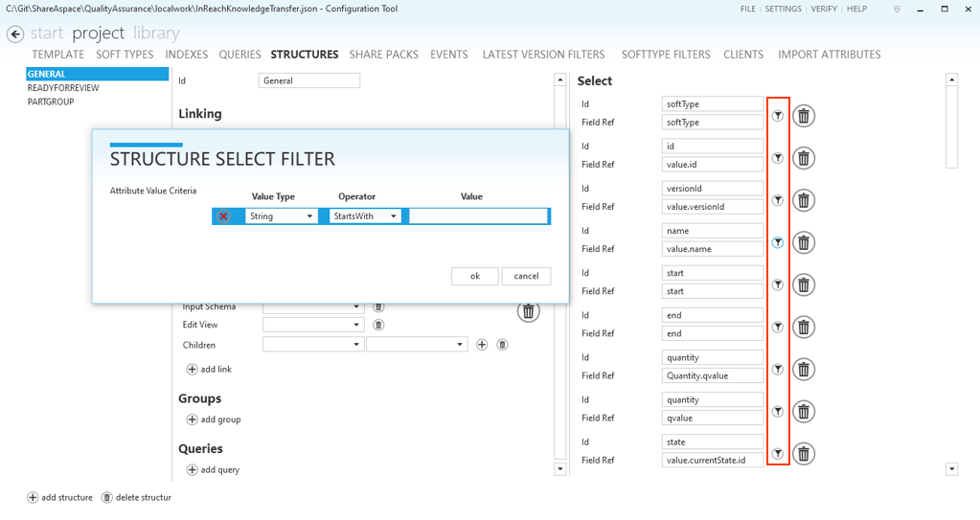This screenshot has width=980, height=520.
Task: Click delete structure
Action: pyautogui.click(x=136, y=498)
